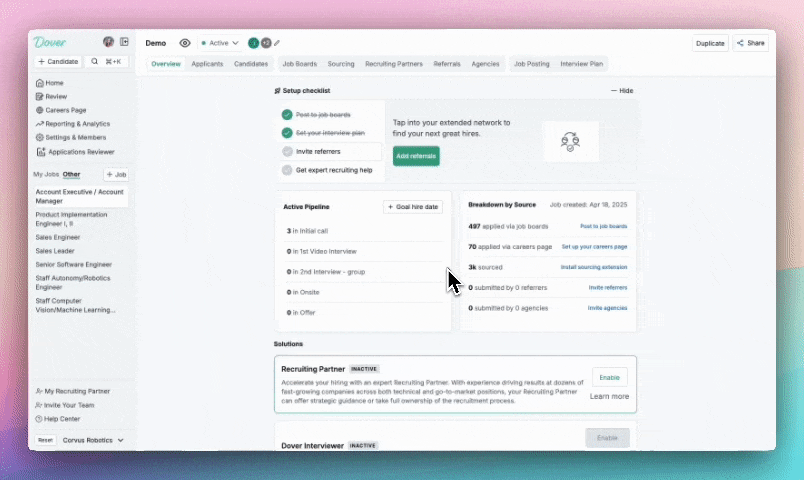Open the Interview Plan tab
This screenshot has width=804, height=480.
tap(582, 64)
